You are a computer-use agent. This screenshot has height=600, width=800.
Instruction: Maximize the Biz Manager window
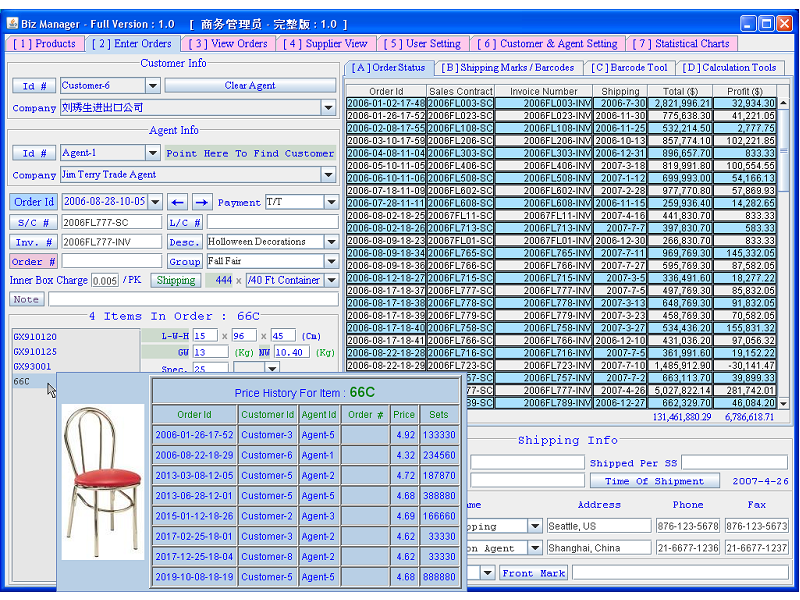[x=766, y=23]
